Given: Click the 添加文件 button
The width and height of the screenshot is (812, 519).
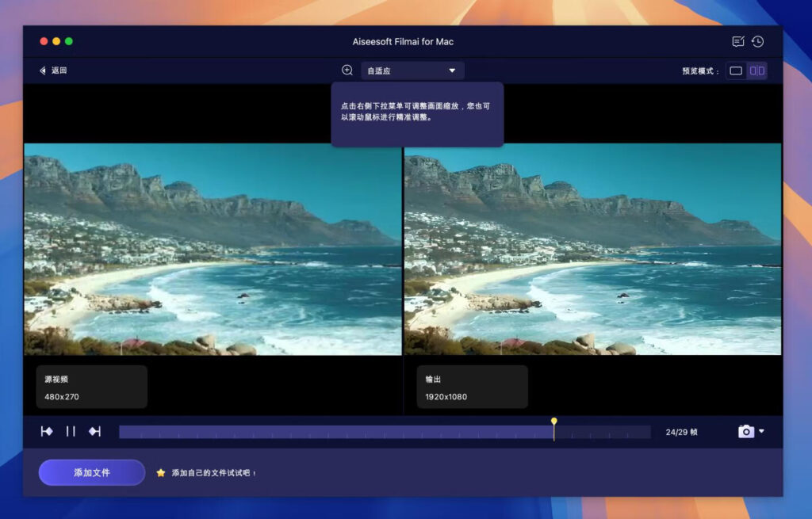Looking at the screenshot, I should [91, 471].
